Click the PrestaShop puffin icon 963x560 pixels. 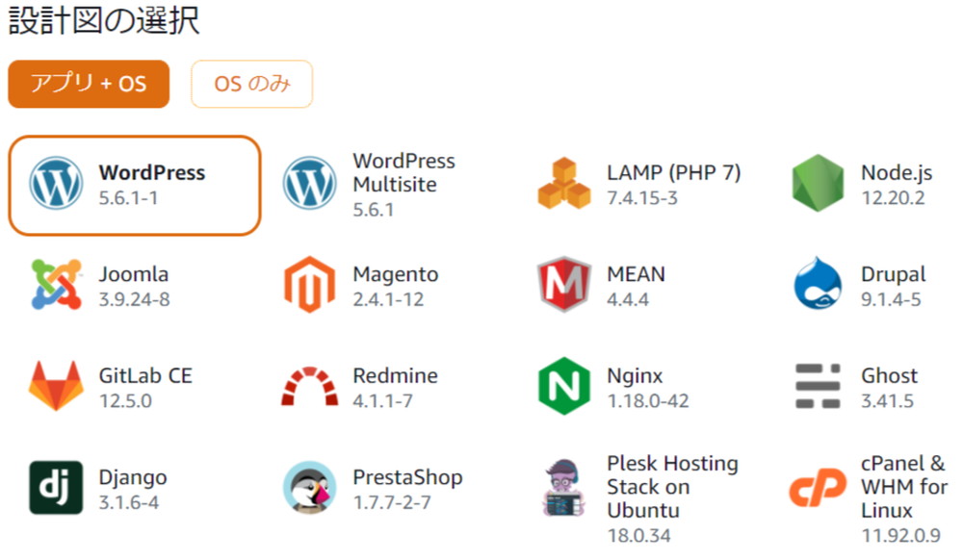[x=309, y=488]
